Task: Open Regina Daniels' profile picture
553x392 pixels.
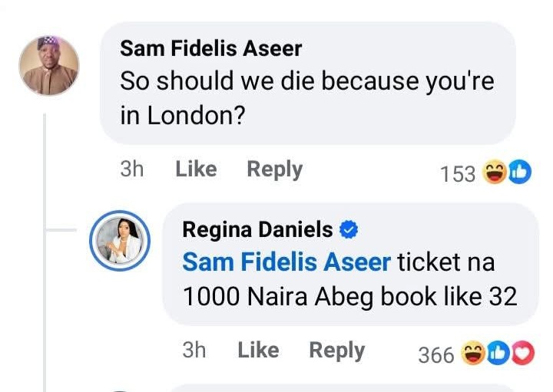Action: [x=120, y=240]
